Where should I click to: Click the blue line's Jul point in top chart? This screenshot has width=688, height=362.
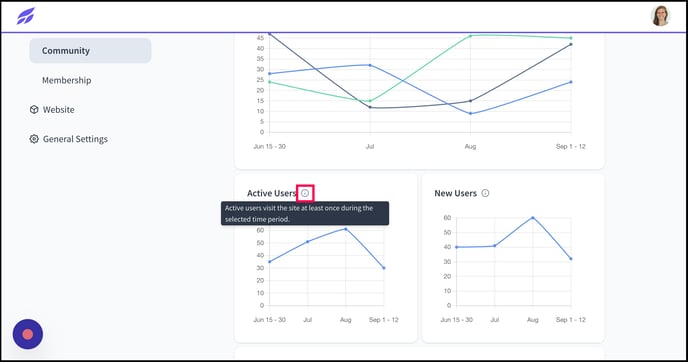(370, 65)
